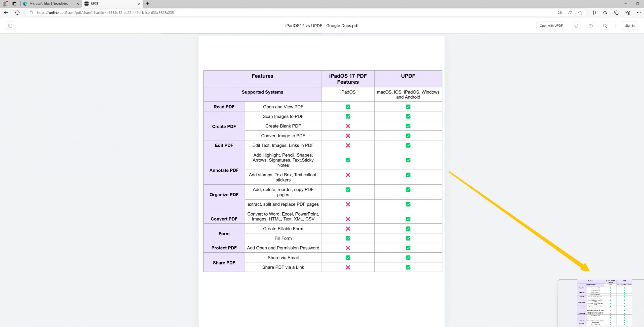The height and width of the screenshot is (327, 644).
Task: Click Share via Email text
Action: (283, 258)
